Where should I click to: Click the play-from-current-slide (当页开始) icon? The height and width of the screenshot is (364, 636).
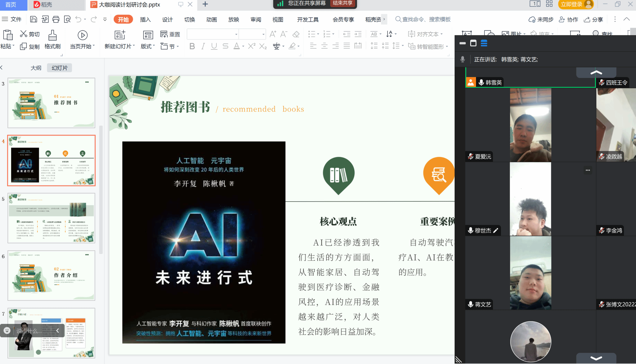(82, 35)
